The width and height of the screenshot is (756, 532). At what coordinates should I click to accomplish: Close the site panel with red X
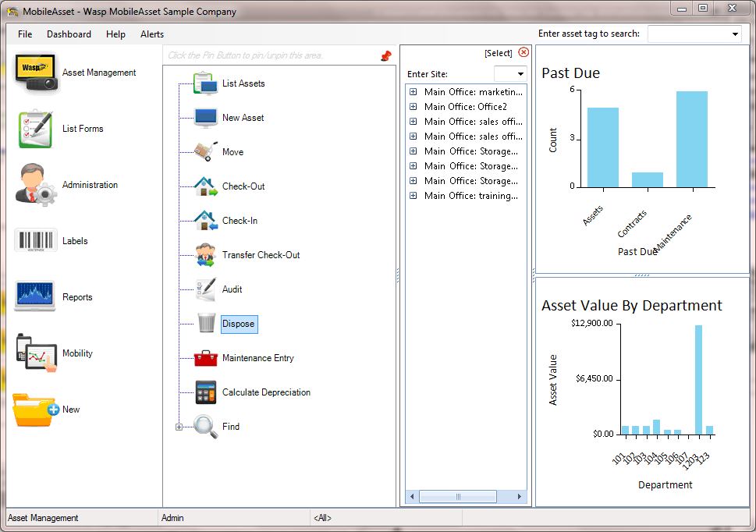pyautogui.click(x=524, y=52)
